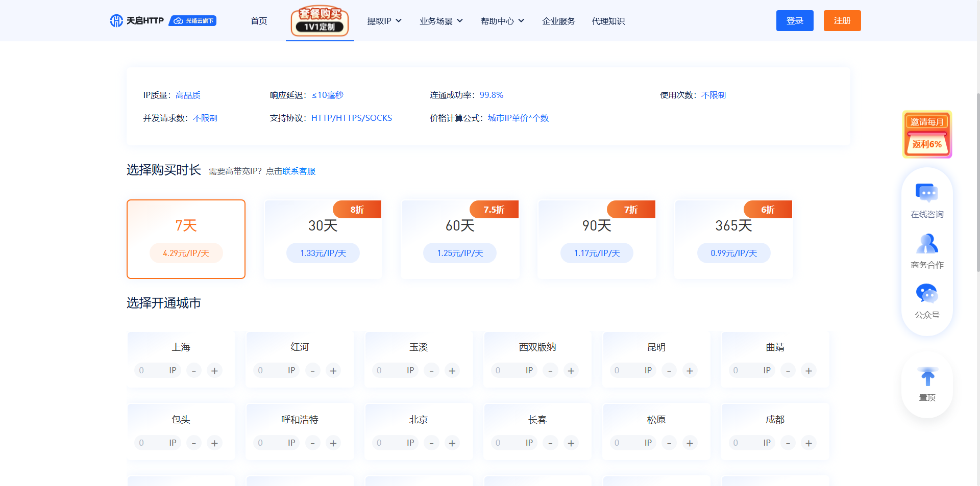
Task: Expand the 提取IP dropdown menu
Action: point(384,21)
